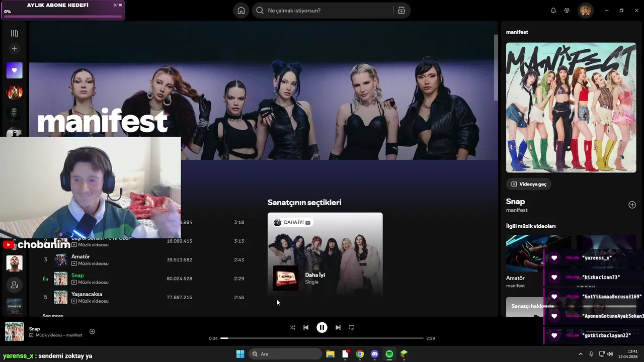Toggle shuffle playback
Viewport: 644px width, 362px height.
click(292, 327)
